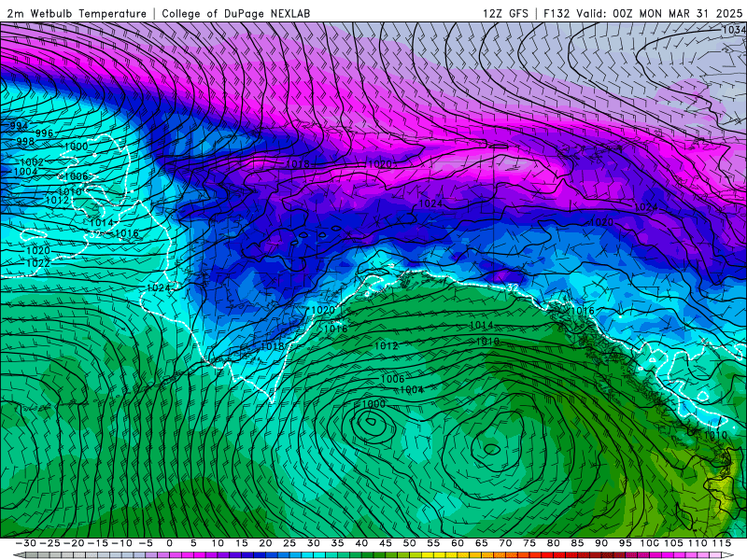Click the colorbar label 30
The width and height of the screenshot is (747, 560).
tap(314, 543)
